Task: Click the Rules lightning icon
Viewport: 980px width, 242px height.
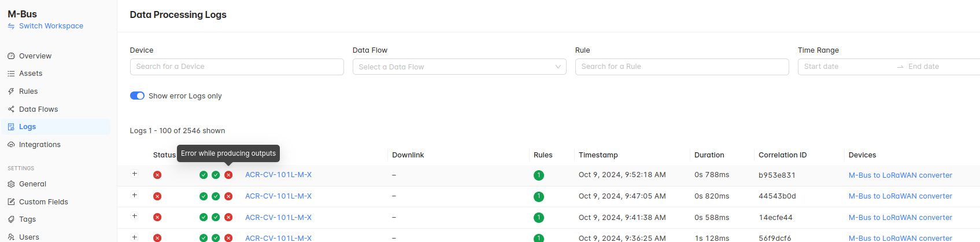Action: [x=11, y=91]
